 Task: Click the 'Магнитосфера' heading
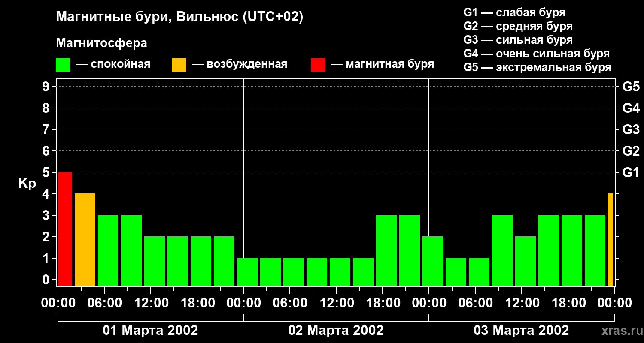point(101,43)
